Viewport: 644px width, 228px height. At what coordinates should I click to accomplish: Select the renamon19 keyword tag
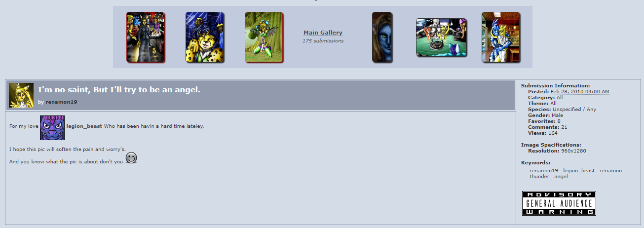pos(544,170)
